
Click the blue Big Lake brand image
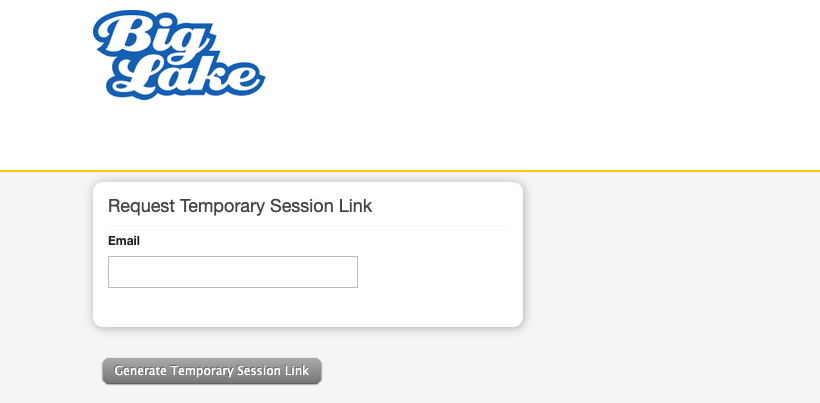tap(178, 56)
